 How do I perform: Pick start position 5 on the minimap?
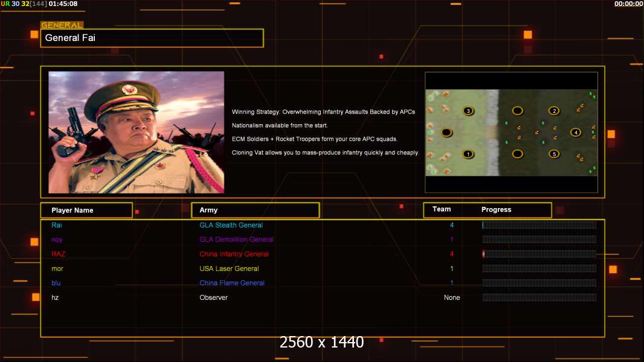click(x=553, y=154)
